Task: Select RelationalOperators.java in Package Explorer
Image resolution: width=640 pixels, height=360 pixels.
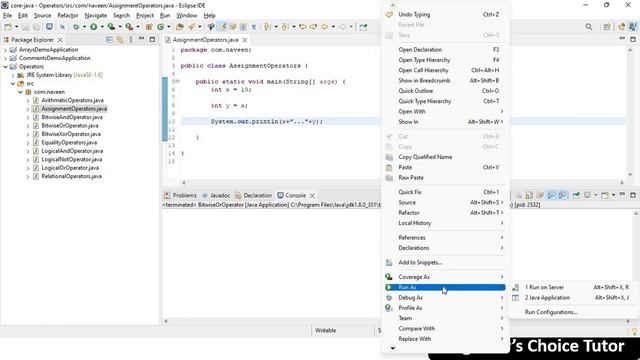Action: pyautogui.click(x=71, y=176)
